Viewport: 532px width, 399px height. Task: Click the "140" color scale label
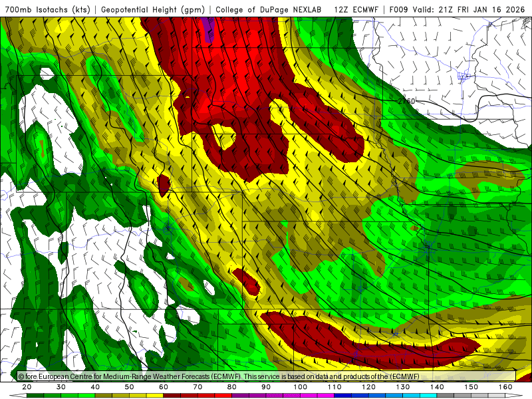tap(437, 387)
